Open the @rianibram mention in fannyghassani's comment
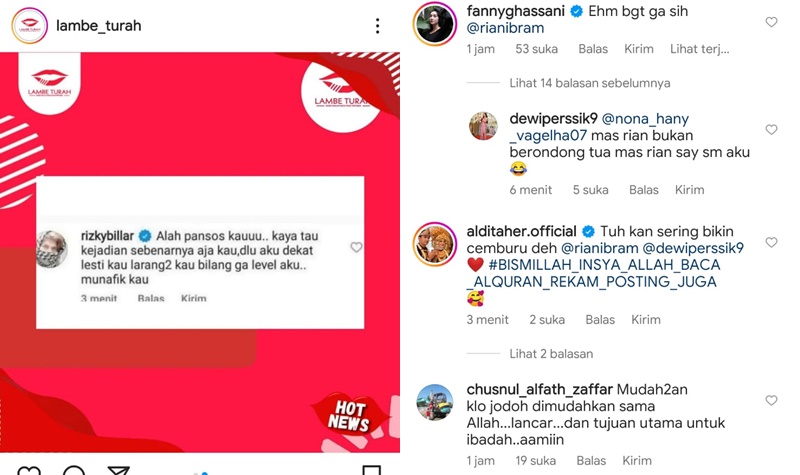Viewport: 800px width, 475px height. click(x=505, y=28)
